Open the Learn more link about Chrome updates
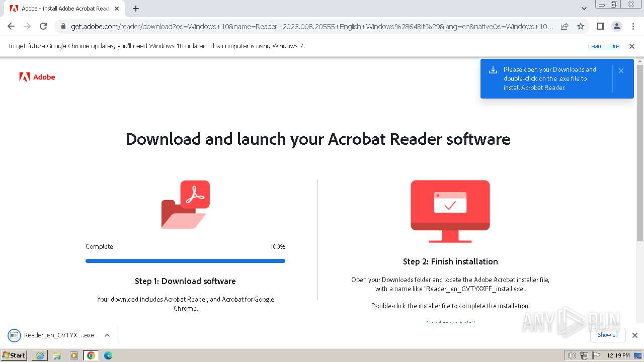This screenshot has height=362, width=644. click(604, 46)
